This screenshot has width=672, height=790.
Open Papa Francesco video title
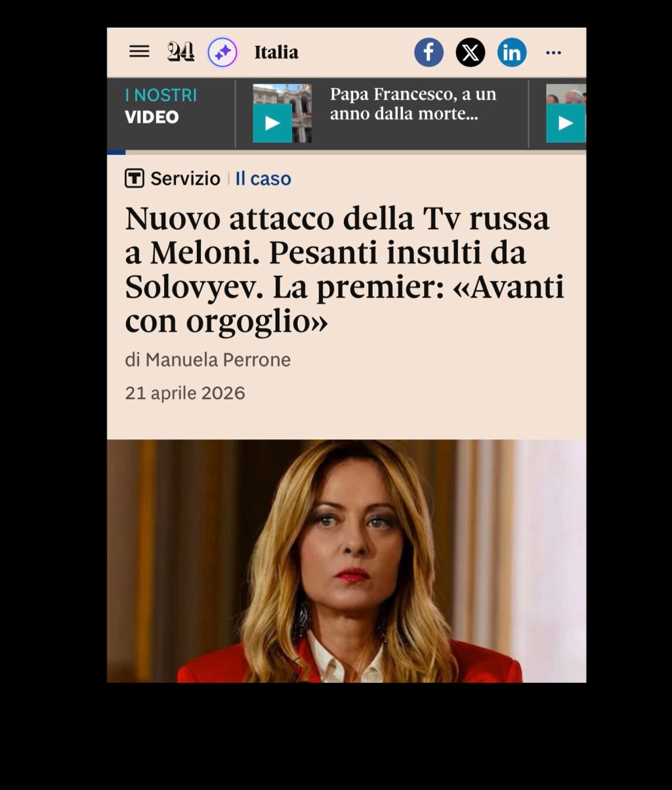(413, 104)
